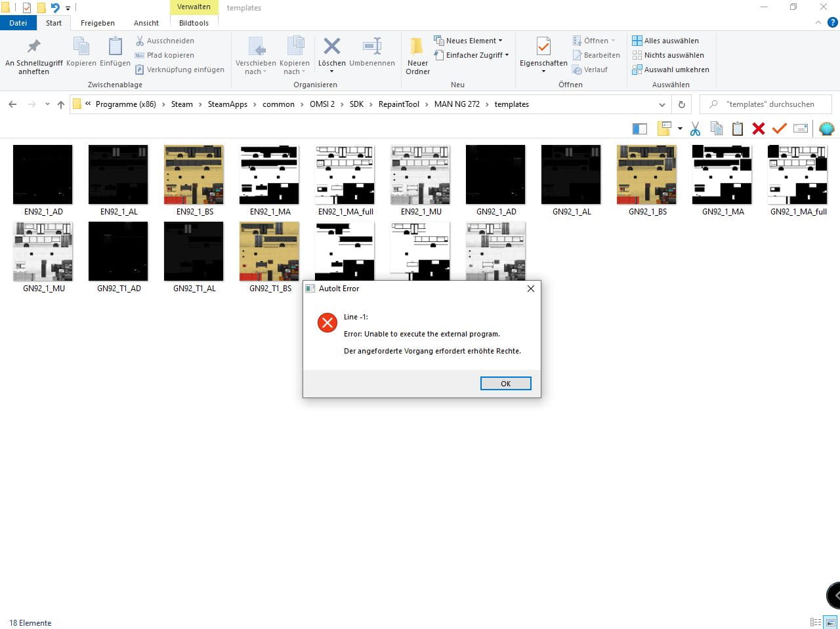This screenshot has height=629, width=840.
Task: Switch to large thumbnails view
Action: pos(830,622)
